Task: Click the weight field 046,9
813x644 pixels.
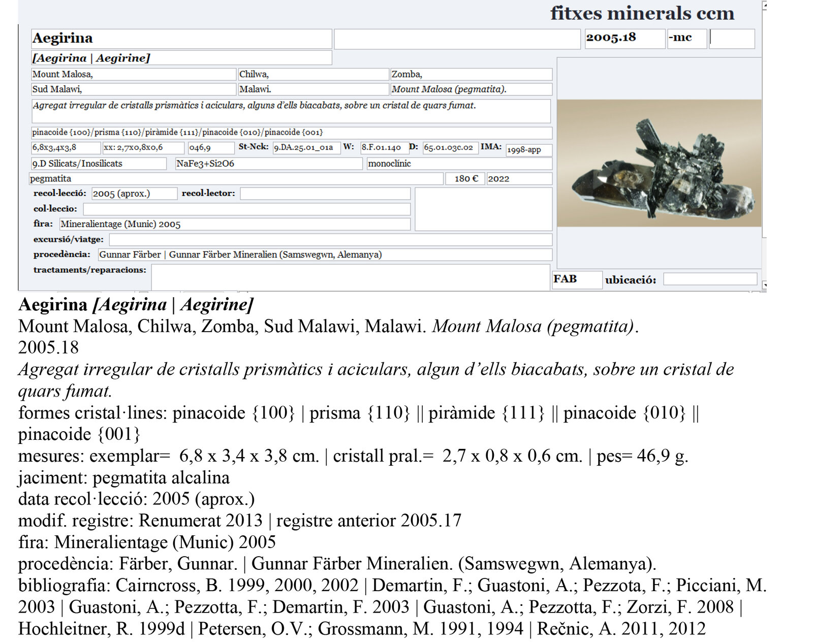Action: click(211, 148)
